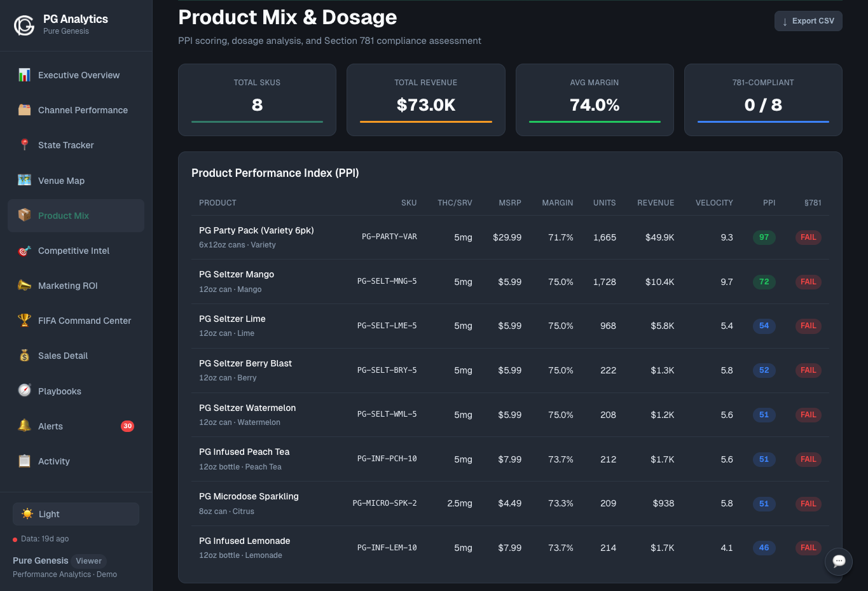The height and width of the screenshot is (591, 868).
Task: Sort the table by the PPI column
Action: [769, 202]
